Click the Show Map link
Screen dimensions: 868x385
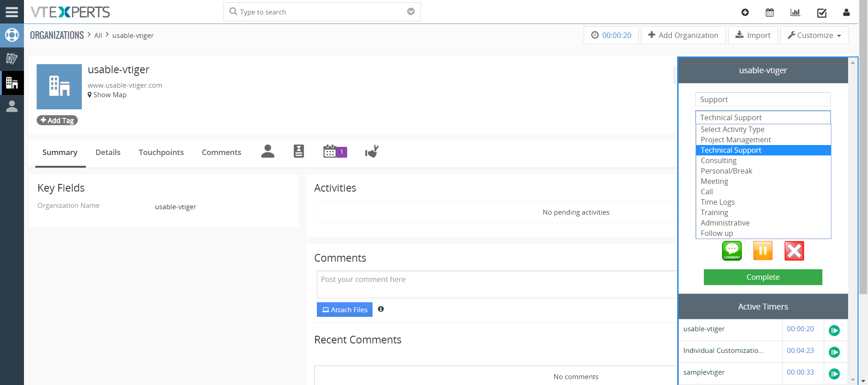107,95
